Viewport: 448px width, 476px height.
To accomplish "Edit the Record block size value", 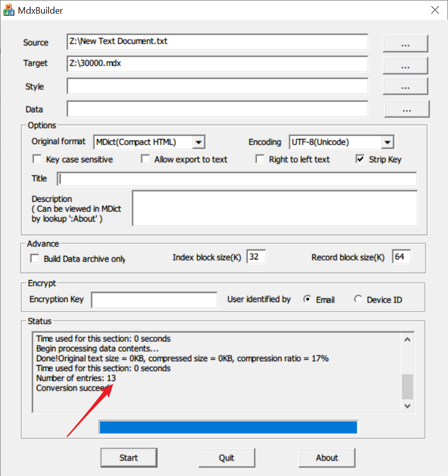I will [x=401, y=257].
